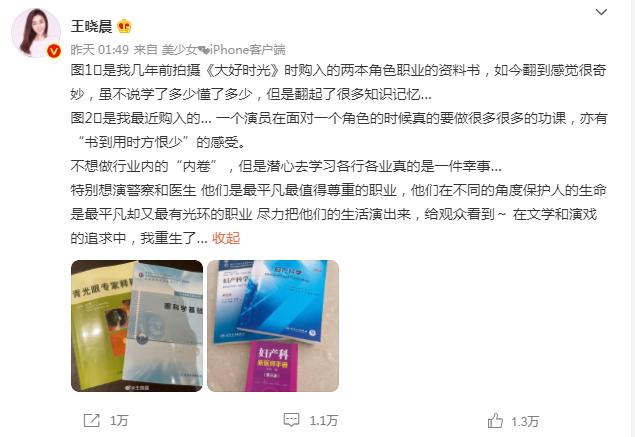
Task: Open comments via the speech bubble icon
Action: tap(291, 420)
